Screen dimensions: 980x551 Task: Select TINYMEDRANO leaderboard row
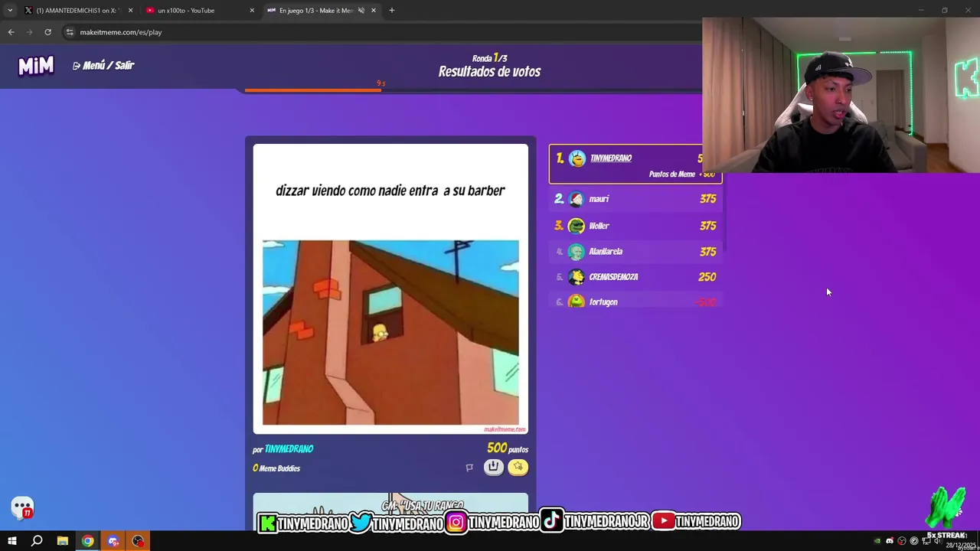point(635,164)
